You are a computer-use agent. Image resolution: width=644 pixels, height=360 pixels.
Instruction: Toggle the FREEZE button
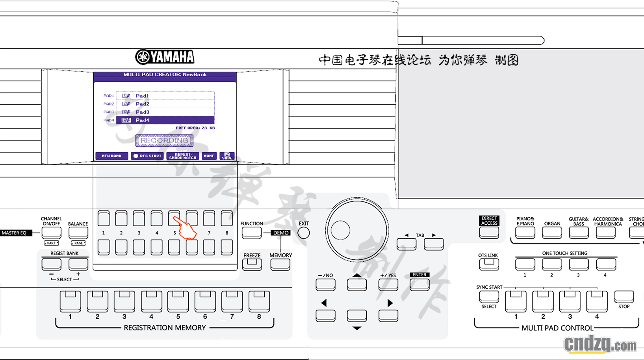[252, 264]
